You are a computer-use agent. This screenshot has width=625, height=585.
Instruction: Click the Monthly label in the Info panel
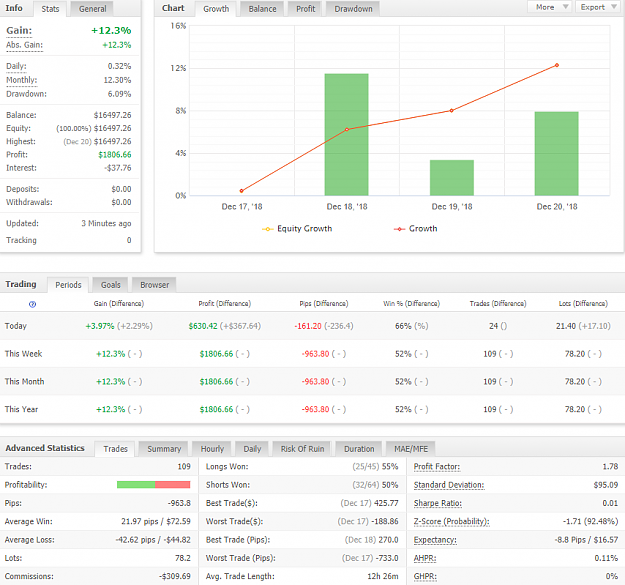tap(22, 80)
